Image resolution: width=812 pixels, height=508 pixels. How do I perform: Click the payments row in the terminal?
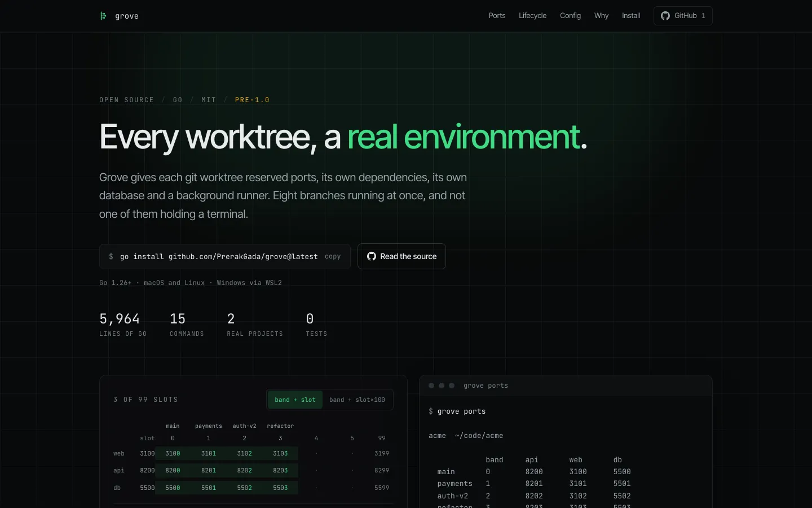(x=534, y=484)
